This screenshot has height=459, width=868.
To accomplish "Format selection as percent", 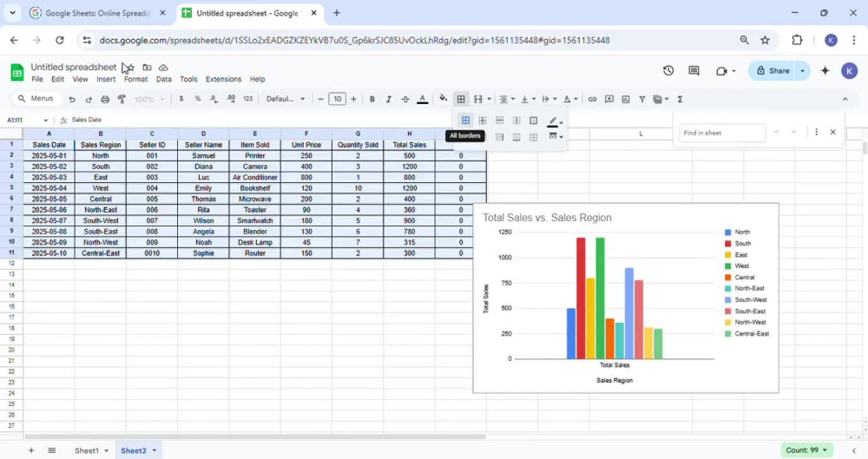I will tap(198, 99).
